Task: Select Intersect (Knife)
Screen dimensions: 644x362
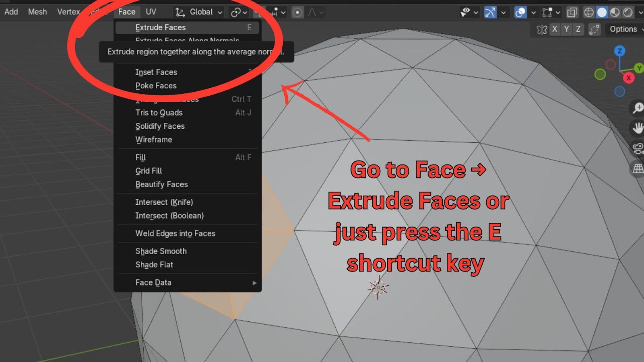Action: (x=188, y=202)
